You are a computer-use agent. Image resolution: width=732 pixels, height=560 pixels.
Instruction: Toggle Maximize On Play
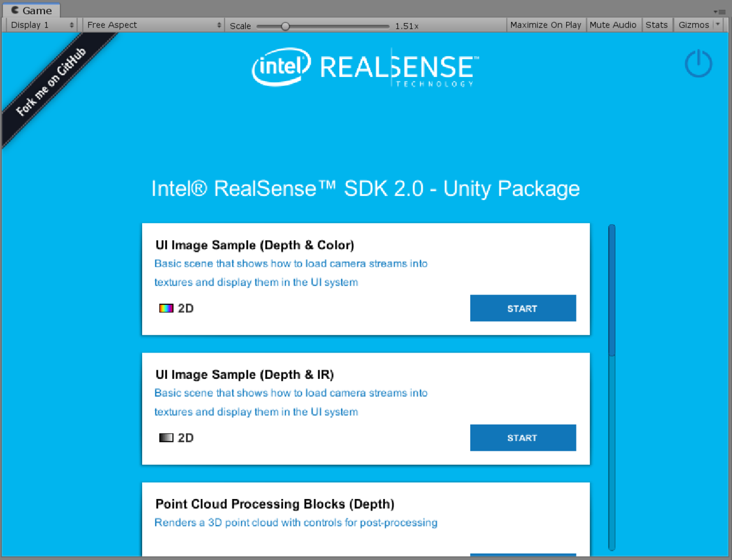pyautogui.click(x=546, y=25)
